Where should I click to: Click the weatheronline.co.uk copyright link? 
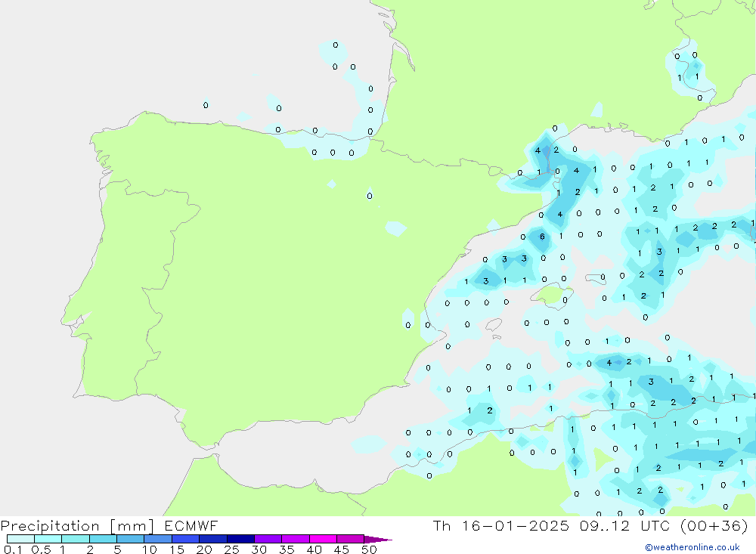coord(692,547)
